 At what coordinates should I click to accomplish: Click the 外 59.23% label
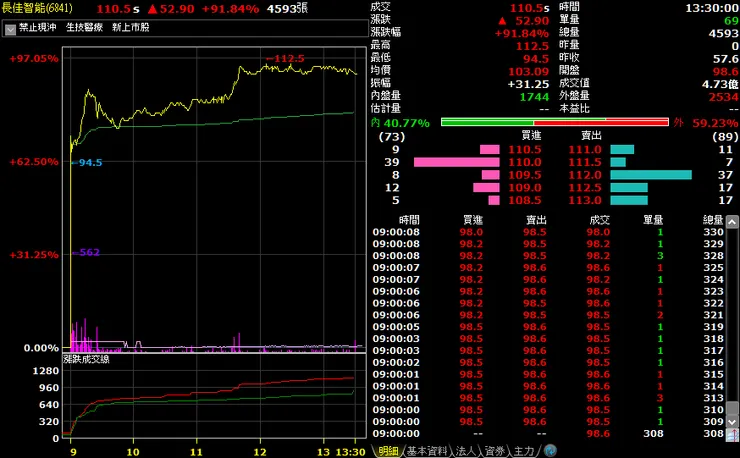(x=706, y=123)
